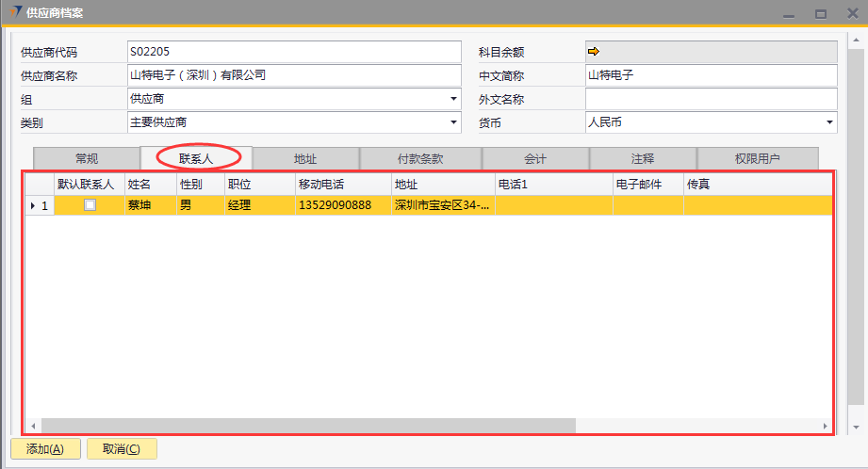Toggle the 默认联系人 checkbox for 蔡坤
This screenshot has width=868, height=469.
[90, 205]
